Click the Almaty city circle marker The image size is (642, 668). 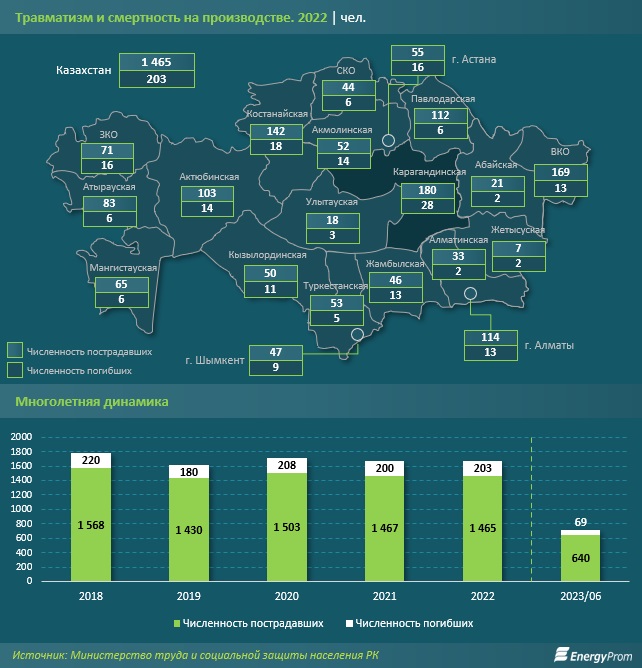coord(470,294)
